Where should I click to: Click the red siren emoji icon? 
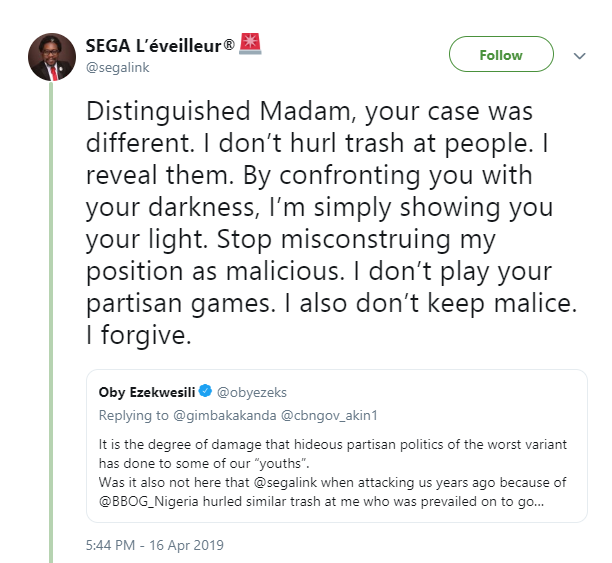click(249, 44)
